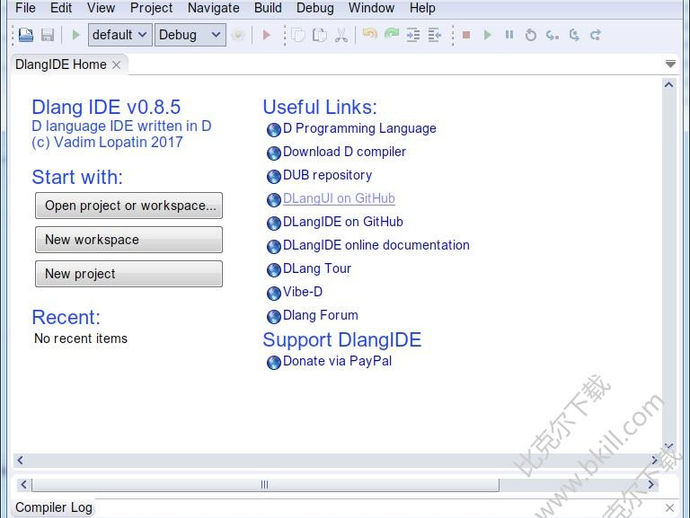Image resolution: width=690 pixels, height=518 pixels.
Task: Click the green Redo arrow icon
Action: [x=391, y=34]
